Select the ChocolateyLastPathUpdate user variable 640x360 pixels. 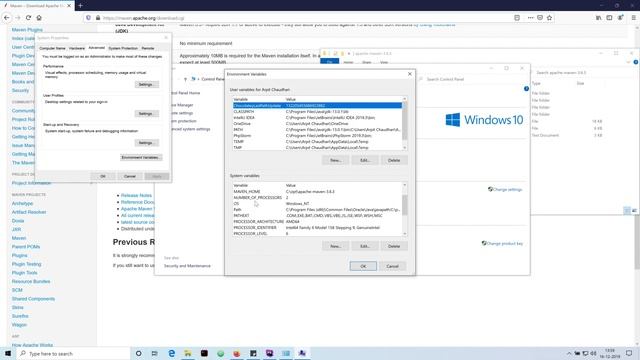pyautogui.click(x=317, y=105)
